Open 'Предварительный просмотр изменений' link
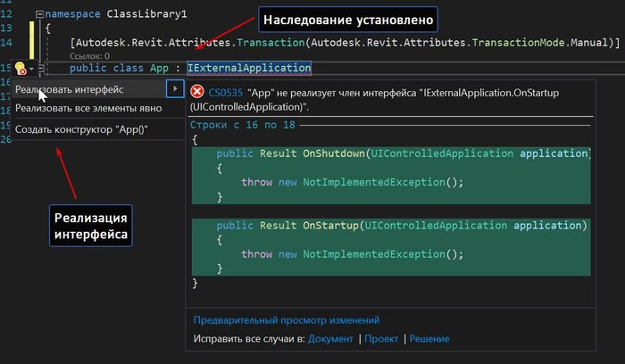 tap(287, 320)
